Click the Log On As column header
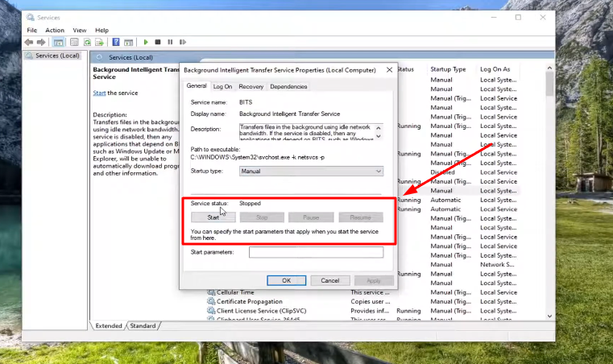Viewport: 613px width, 364px height. [x=495, y=69]
